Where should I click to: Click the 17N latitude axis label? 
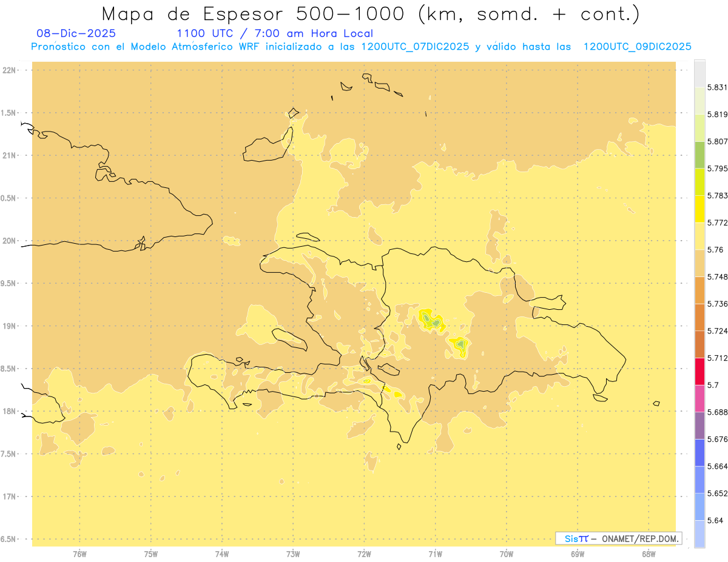tap(9, 497)
